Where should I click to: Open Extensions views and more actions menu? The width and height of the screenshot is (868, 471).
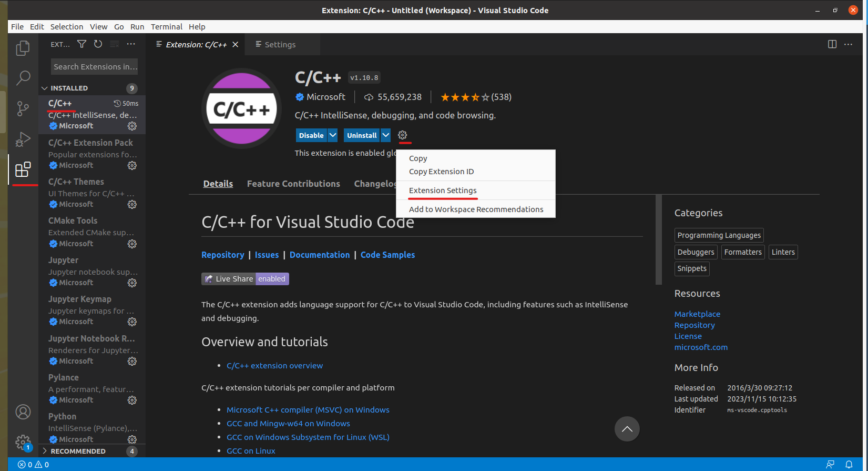pos(131,44)
